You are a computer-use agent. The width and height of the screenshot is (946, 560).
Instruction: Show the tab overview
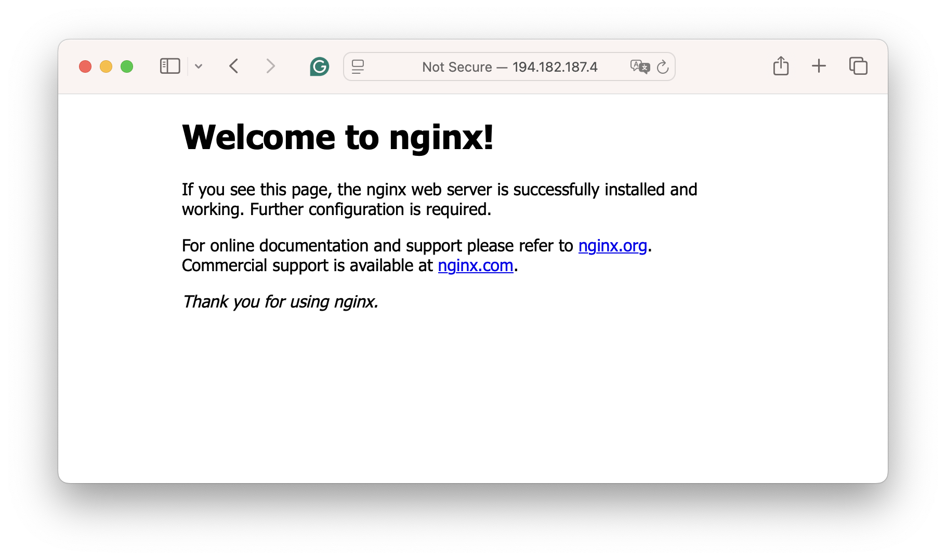click(x=858, y=66)
